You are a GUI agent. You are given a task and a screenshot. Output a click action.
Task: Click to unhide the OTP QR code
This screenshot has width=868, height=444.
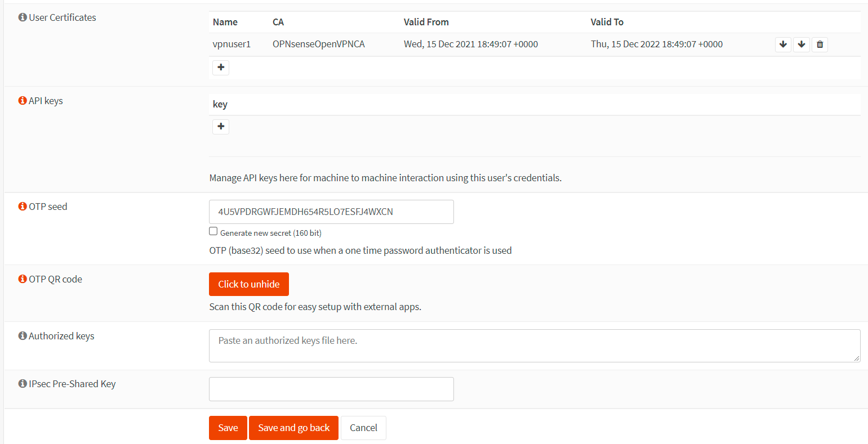[248, 284]
